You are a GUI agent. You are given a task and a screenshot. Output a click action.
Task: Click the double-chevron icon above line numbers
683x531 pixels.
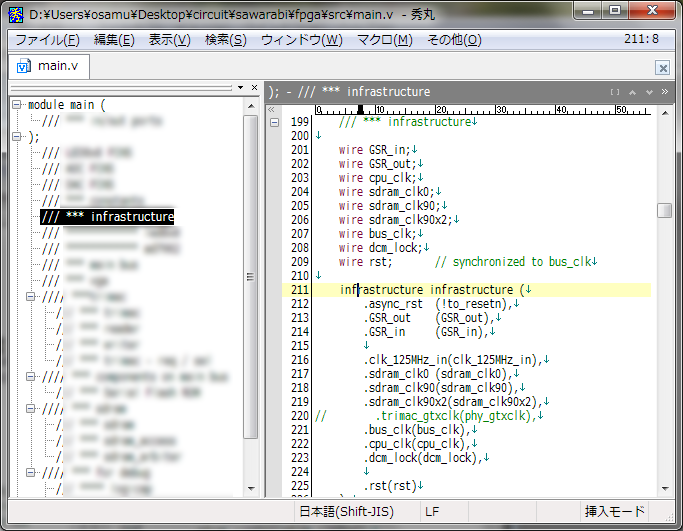[x=271, y=108]
